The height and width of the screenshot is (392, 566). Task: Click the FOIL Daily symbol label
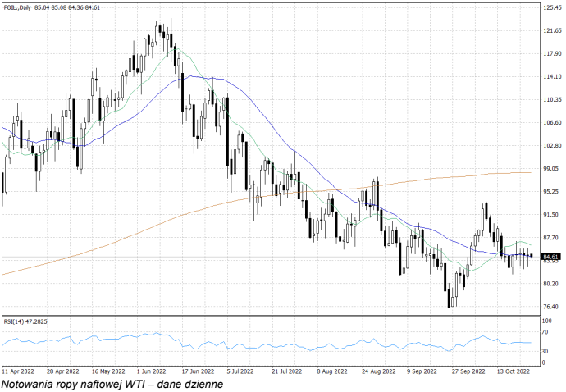click(16, 7)
